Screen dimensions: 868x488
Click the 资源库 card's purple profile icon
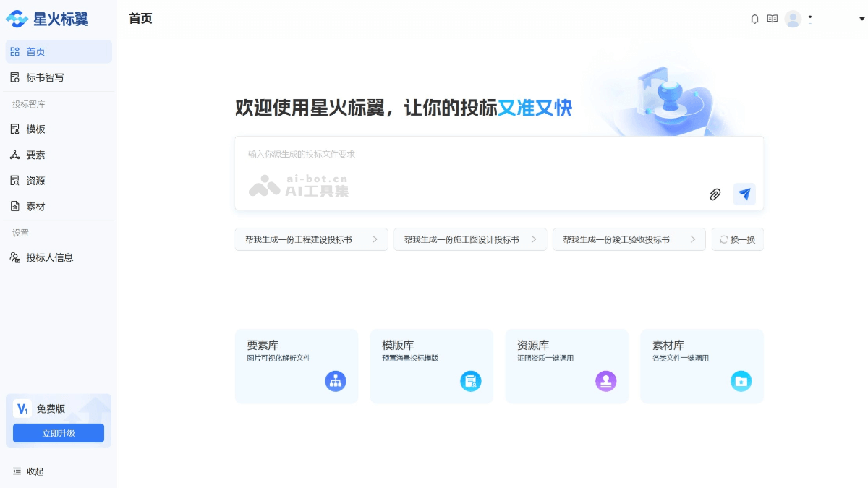pos(606,381)
